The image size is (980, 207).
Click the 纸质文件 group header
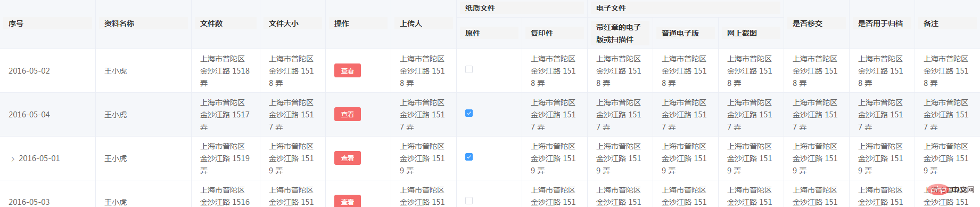pos(480,8)
